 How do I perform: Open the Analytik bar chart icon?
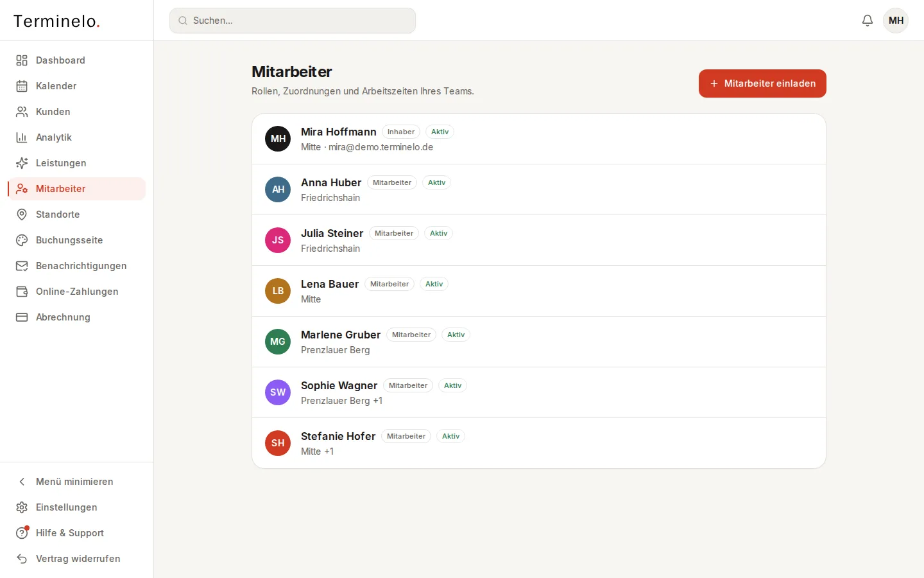coord(22,137)
